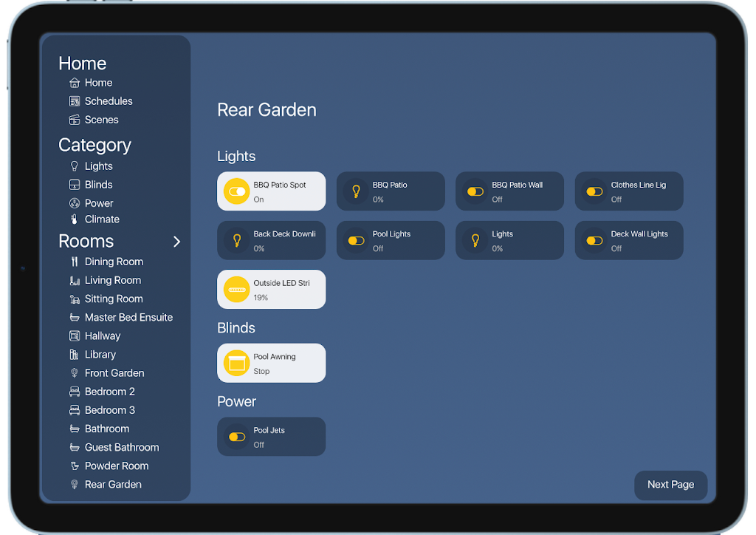Tap the Pool Awning blind icon
The image size is (756, 535).
pyautogui.click(x=237, y=364)
